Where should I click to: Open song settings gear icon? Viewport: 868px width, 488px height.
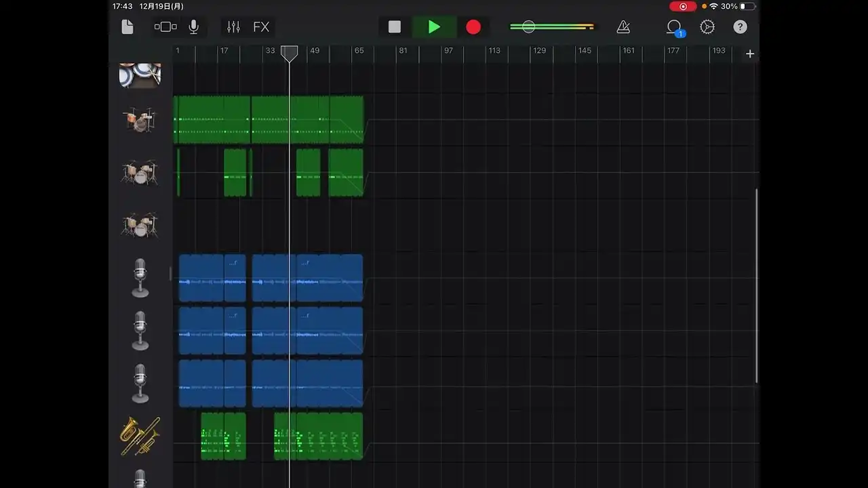(707, 27)
